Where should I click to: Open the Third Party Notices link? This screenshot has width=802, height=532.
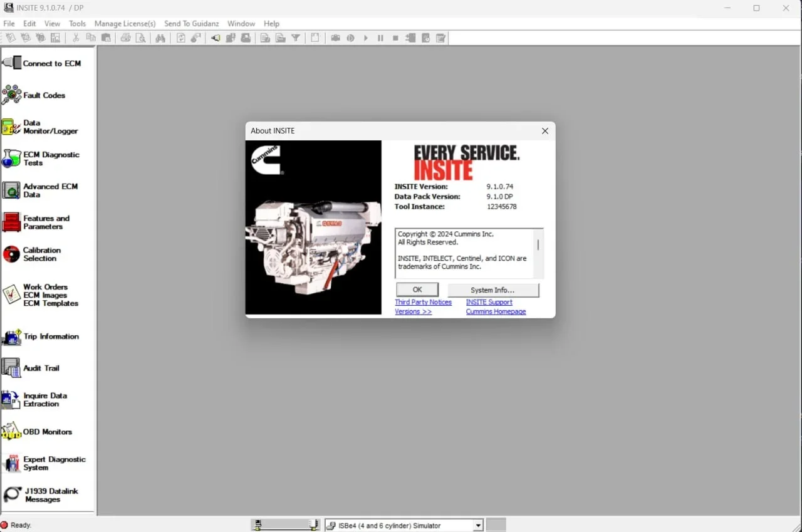coord(423,302)
